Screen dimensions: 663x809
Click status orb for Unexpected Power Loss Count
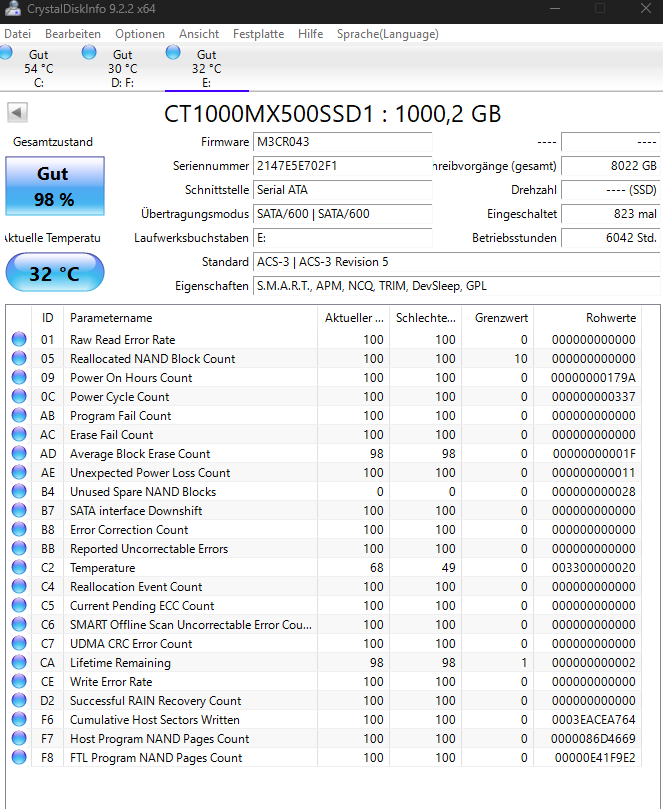19,472
